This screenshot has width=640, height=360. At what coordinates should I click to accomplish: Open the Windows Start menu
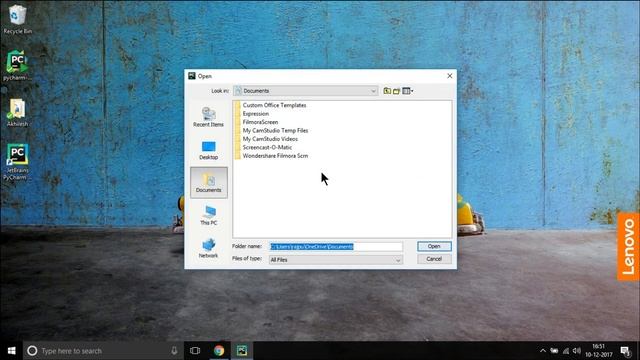coord(11,351)
